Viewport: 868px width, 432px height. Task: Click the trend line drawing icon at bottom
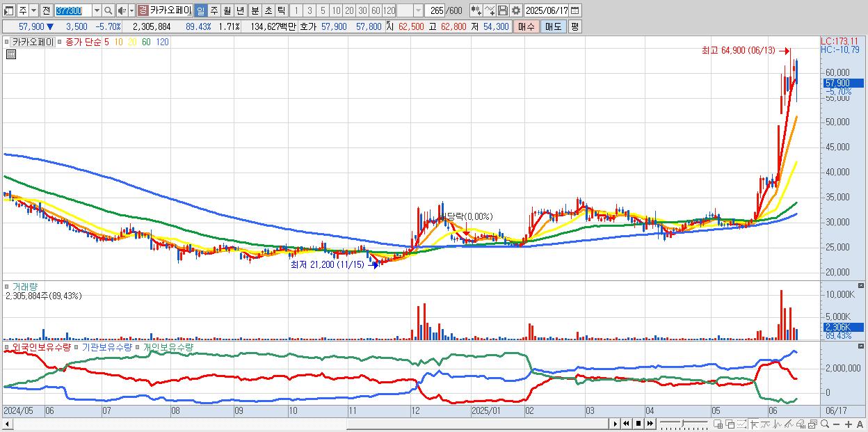pos(788,424)
